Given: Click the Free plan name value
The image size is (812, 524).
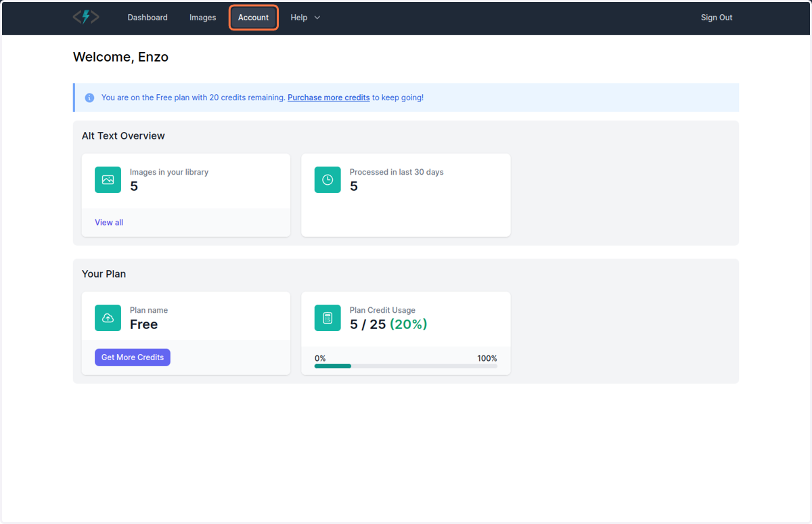Looking at the screenshot, I should [x=143, y=324].
